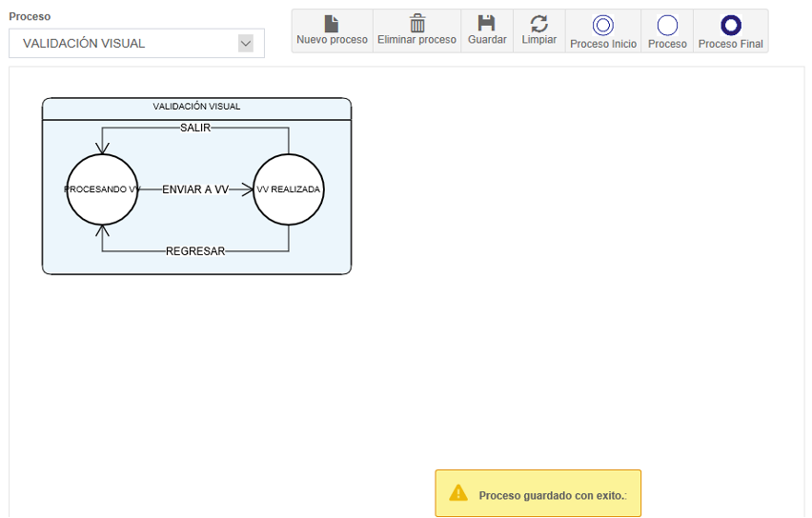
Task: Select the Proceso Final thick-circle tool
Action: pyautogui.click(x=730, y=26)
